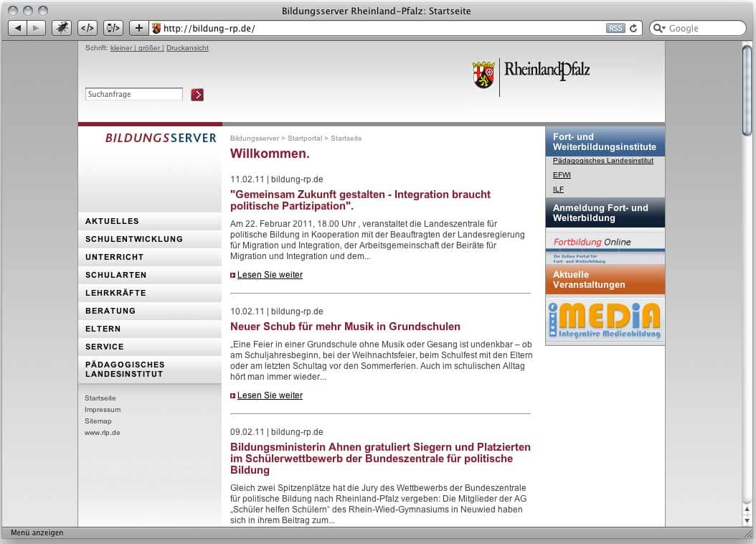756x544 pixels.
Task: Click the browser back arrow button
Action: pos(17,28)
